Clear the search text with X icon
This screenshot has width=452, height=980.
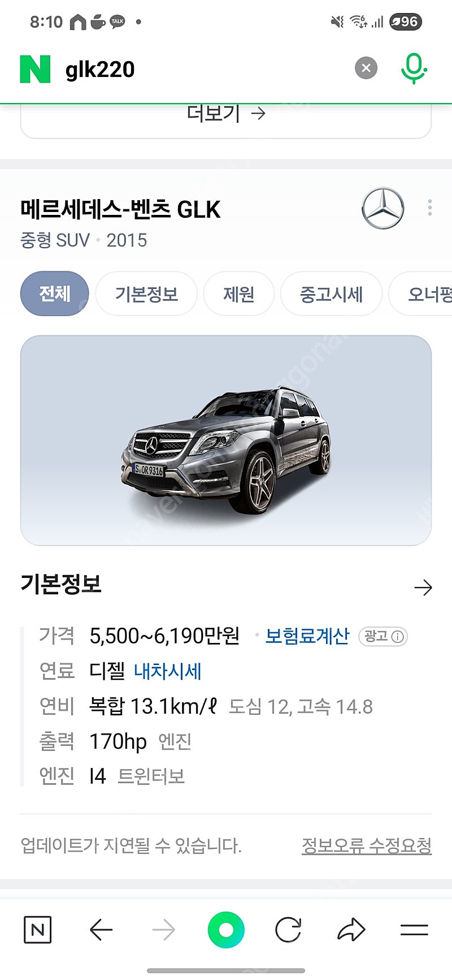[366, 68]
